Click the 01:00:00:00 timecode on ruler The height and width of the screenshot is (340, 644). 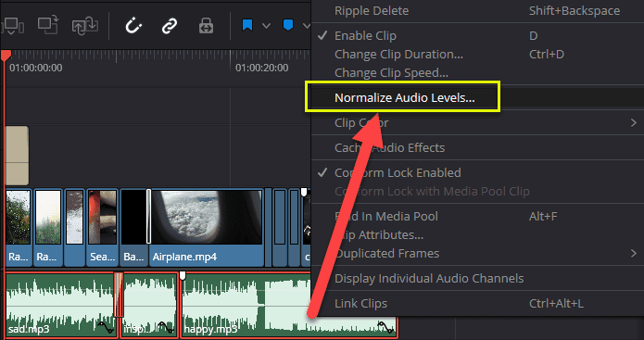point(36,68)
